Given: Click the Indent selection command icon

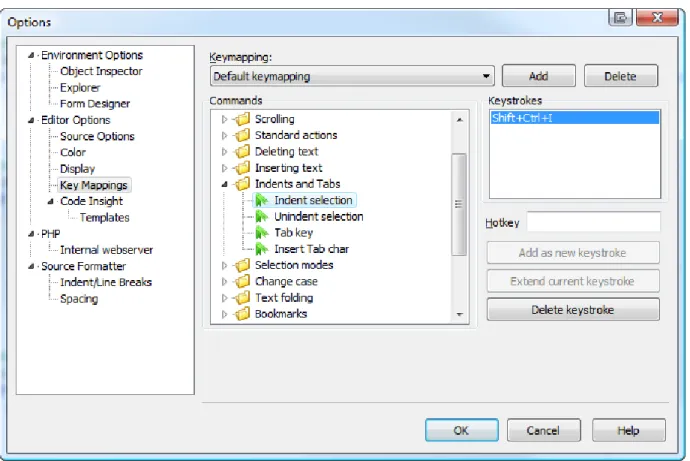Looking at the screenshot, I should tap(262, 200).
